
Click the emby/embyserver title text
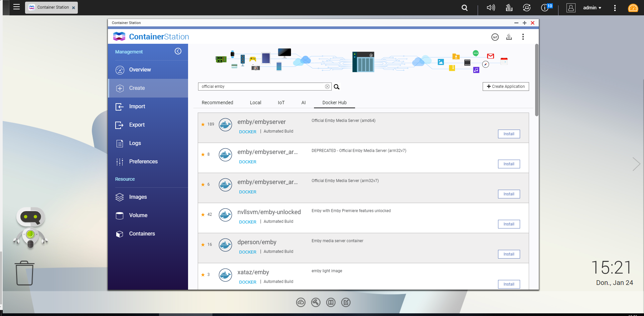[262, 122]
